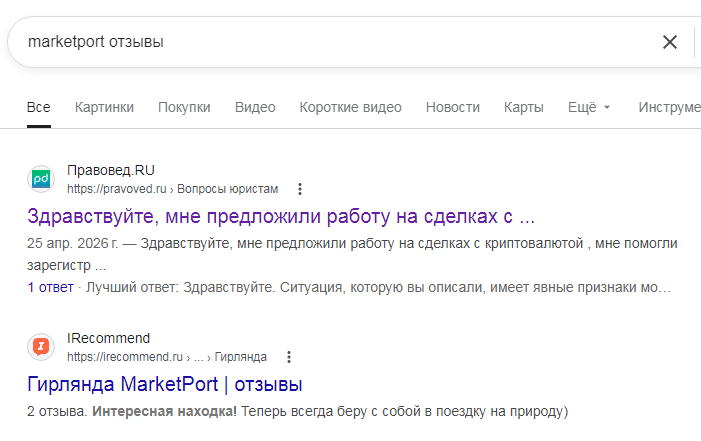This screenshot has width=701, height=441.
Task: Click the IRecommend favicon
Action: point(41,347)
